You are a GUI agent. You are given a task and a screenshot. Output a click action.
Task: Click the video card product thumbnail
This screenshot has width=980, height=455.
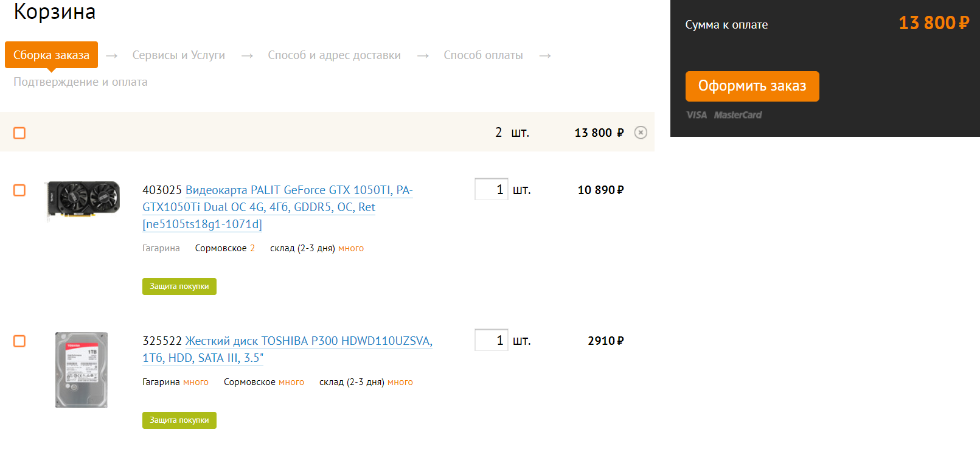pos(84,199)
